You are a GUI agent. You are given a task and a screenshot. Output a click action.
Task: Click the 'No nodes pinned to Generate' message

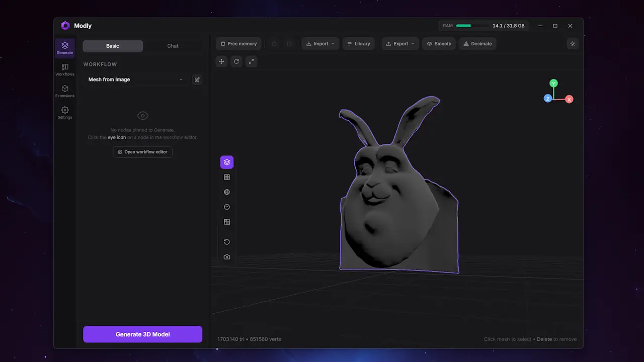click(143, 130)
